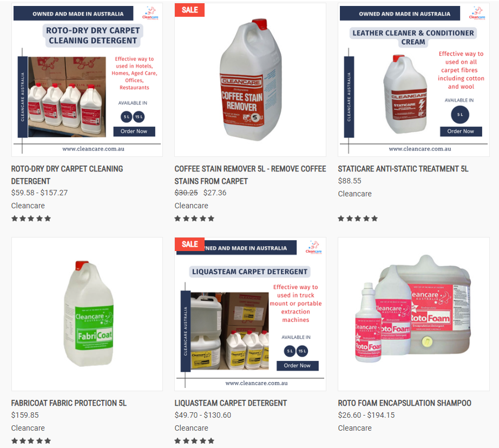Click the Cleancare vendor name under Staticare
Viewport: 499px width, 448px height.
pyautogui.click(x=355, y=194)
